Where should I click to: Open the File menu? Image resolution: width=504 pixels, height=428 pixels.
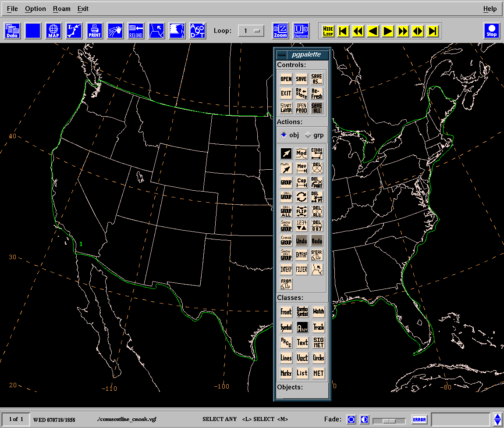(13, 9)
